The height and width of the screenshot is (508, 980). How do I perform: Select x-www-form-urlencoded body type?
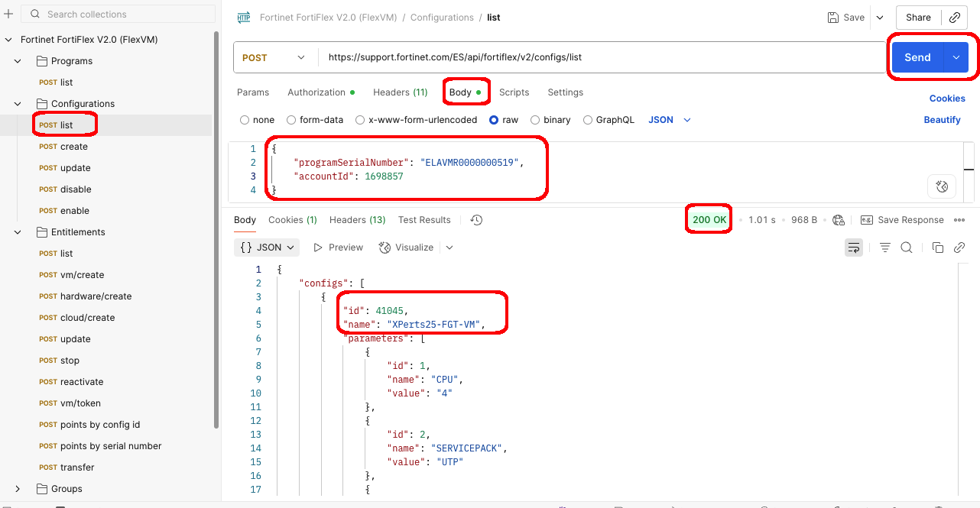click(x=360, y=120)
